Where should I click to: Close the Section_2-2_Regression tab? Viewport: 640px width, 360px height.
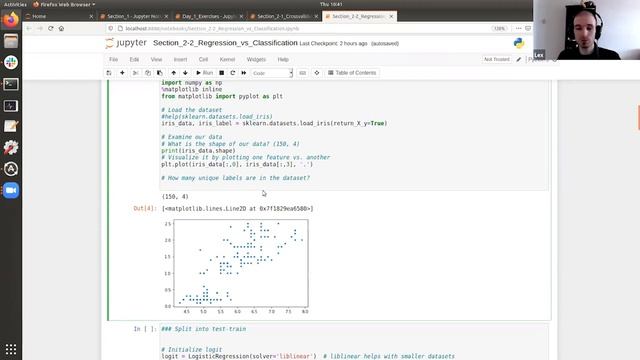pos(391,16)
